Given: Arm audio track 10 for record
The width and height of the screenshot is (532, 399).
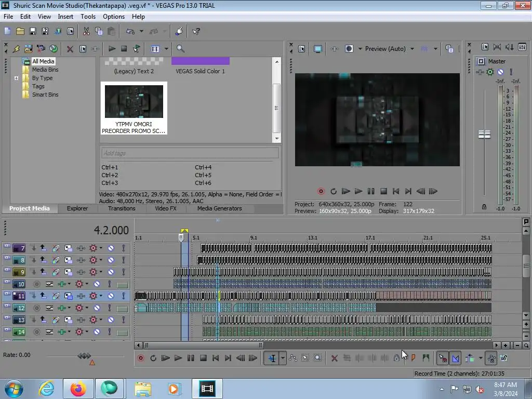Looking at the screenshot, I should point(37,284).
